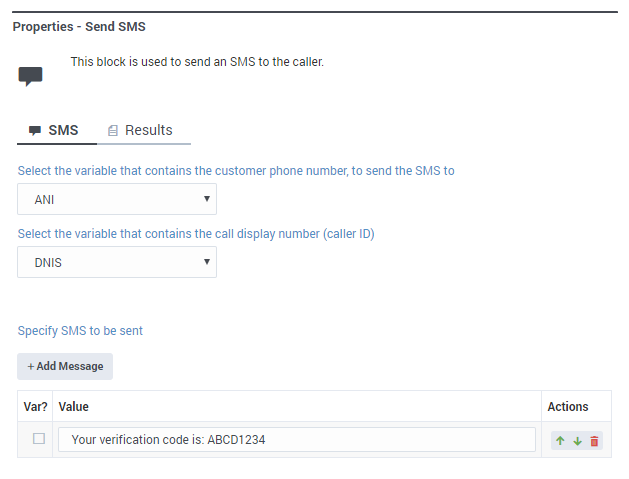Delete the verification code message row

[594, 440]
